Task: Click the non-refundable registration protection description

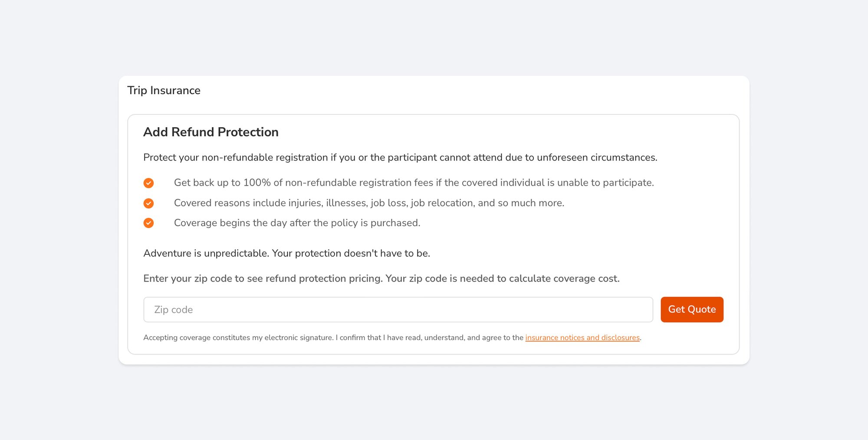Action: [400, 158]
